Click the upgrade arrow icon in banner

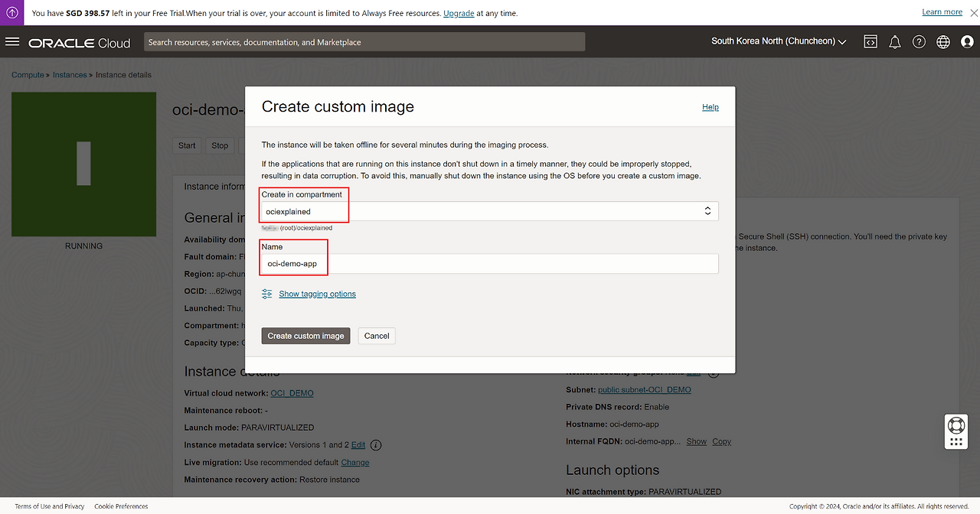(12, 12)
